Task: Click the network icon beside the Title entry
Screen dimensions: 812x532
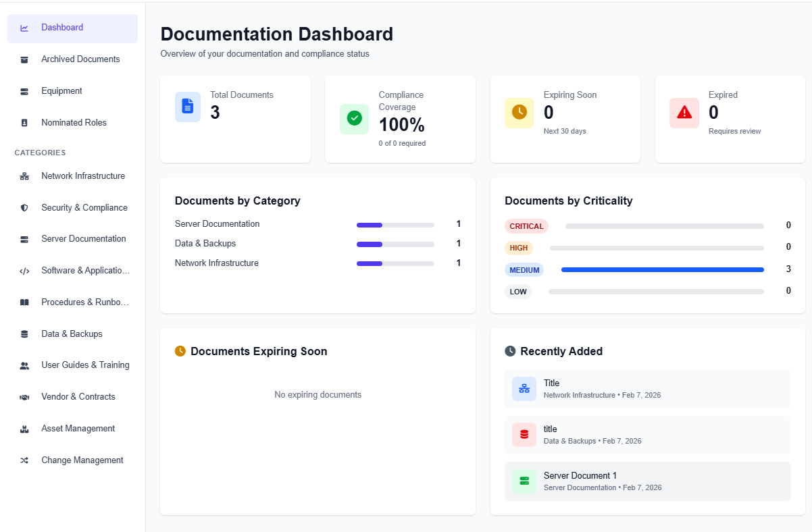Action: click(x=524, y=388)
